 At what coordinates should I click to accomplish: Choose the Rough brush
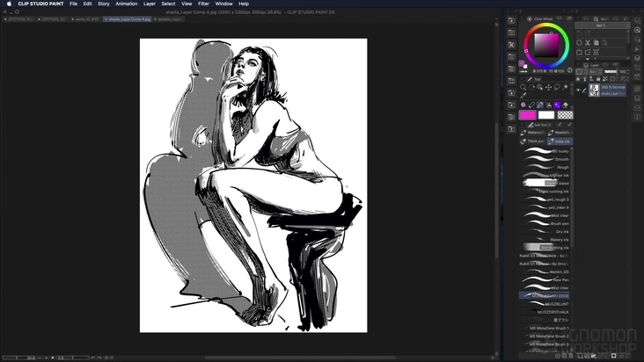(545, 167)
